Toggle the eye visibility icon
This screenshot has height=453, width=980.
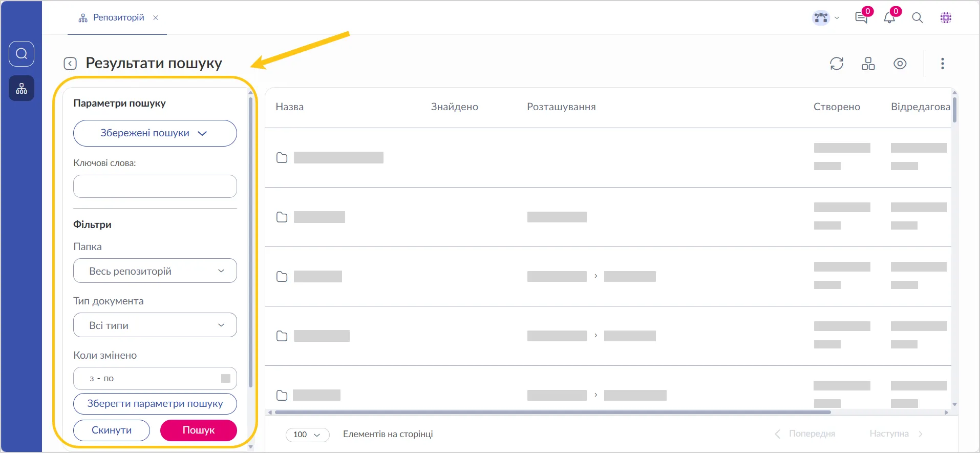[900, 64]
